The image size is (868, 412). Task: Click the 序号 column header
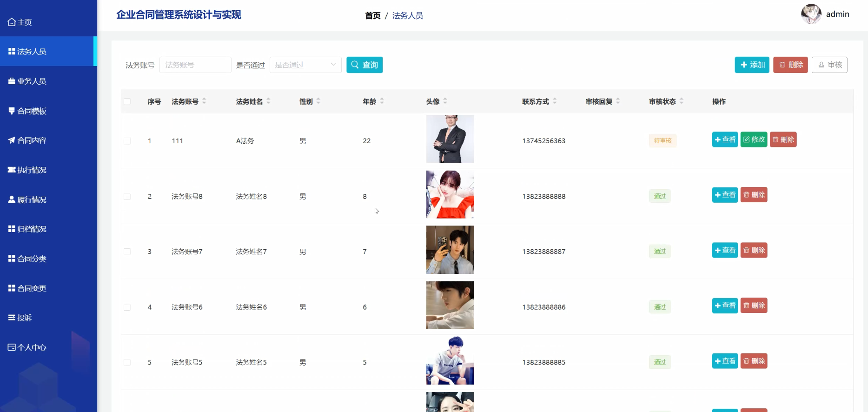point(154,101)
